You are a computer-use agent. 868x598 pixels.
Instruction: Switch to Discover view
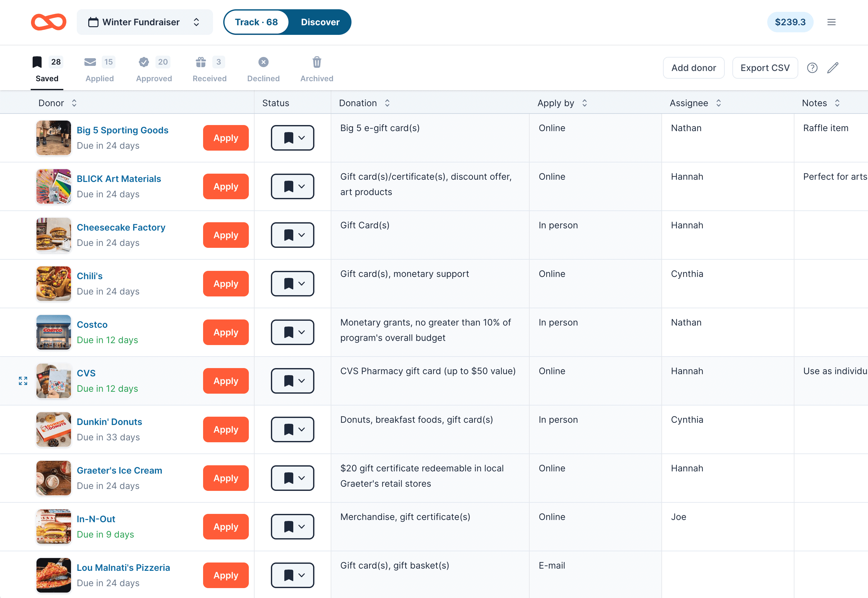[x=320, y=22]
